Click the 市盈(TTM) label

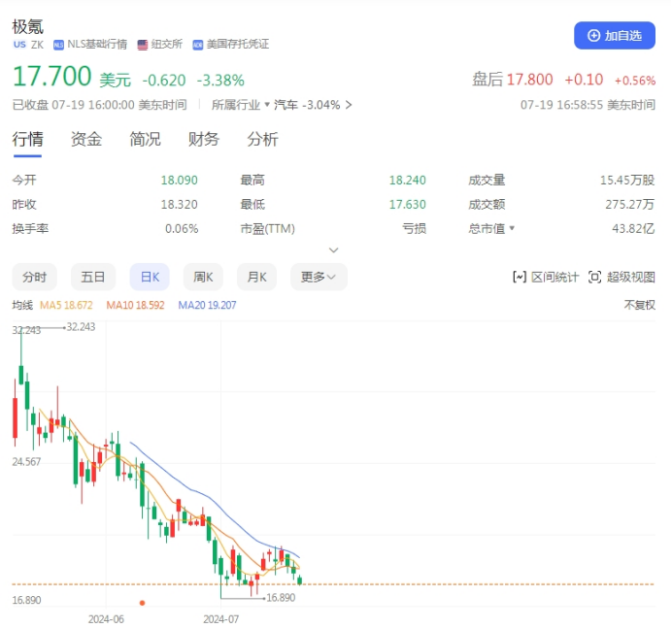(267, 228)
